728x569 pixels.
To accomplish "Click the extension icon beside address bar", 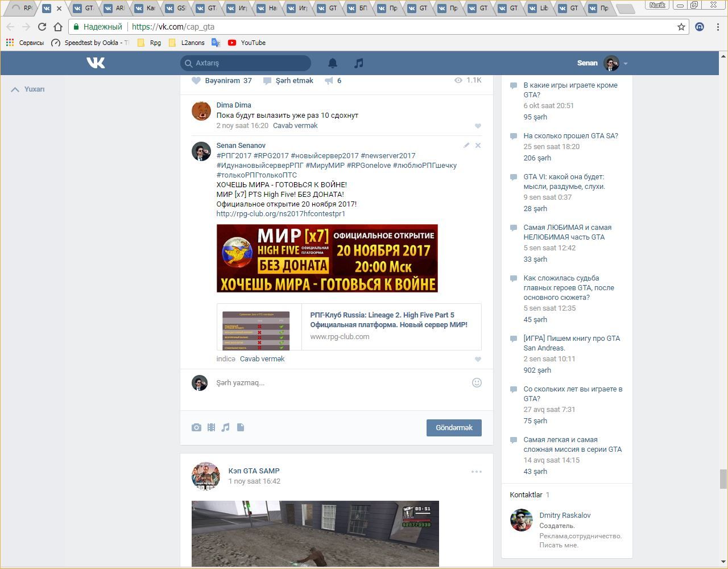I will coord(700,27).
